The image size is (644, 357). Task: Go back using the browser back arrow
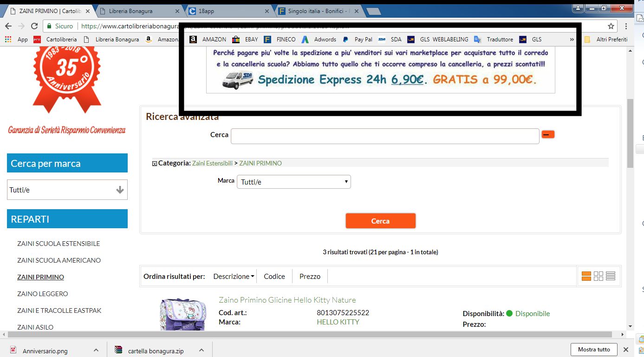8,26
